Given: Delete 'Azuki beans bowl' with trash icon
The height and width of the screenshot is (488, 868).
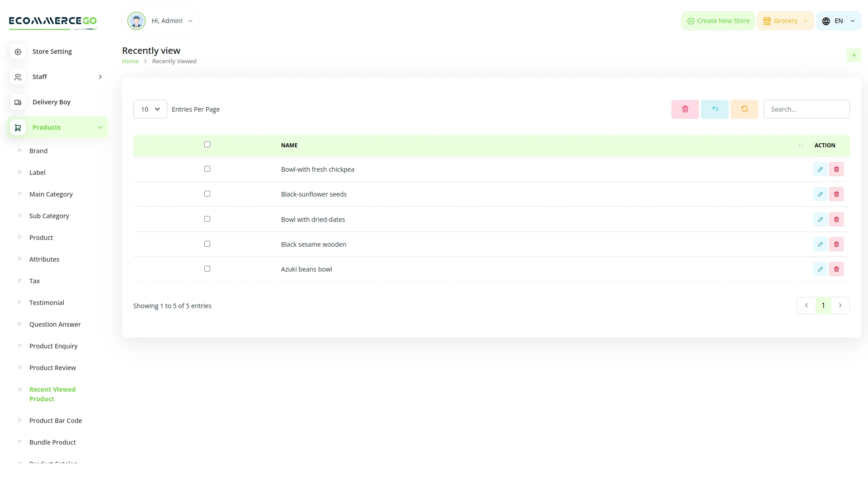Looking at the screenshot, I should pyautogui.click(x=836, y=269).
